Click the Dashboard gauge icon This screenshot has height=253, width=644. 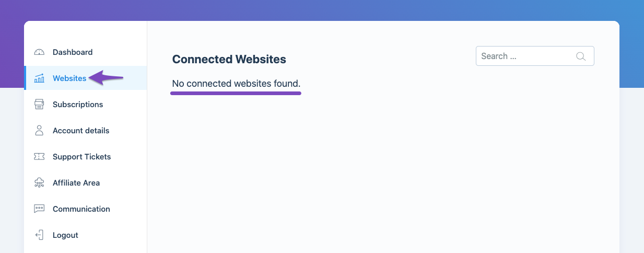(39, 52)
